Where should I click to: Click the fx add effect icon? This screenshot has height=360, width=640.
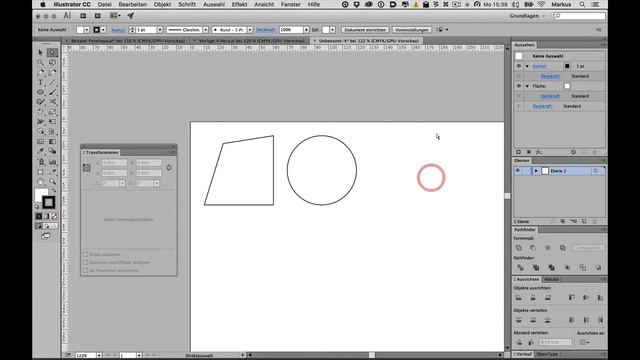[x=539, y=152]
